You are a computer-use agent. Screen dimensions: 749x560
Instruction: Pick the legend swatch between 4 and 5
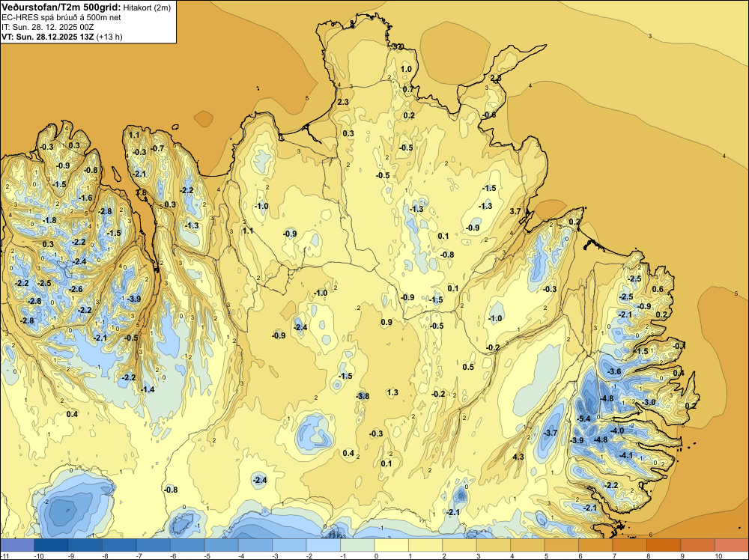(527, 545)
